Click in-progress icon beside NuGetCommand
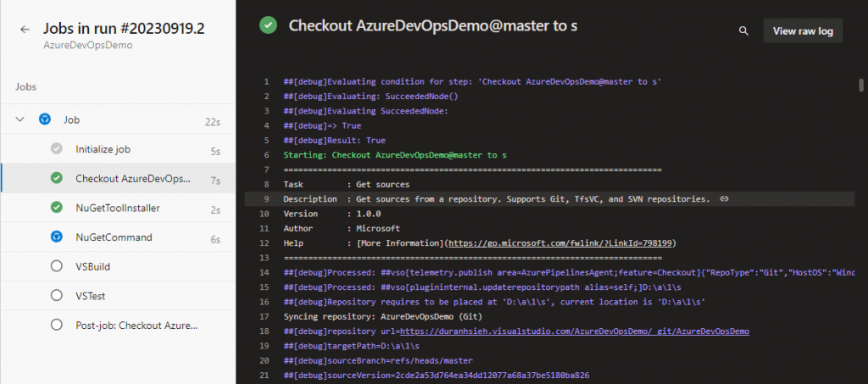This screenshot has height=384, width=868. [x=56, y=237]
